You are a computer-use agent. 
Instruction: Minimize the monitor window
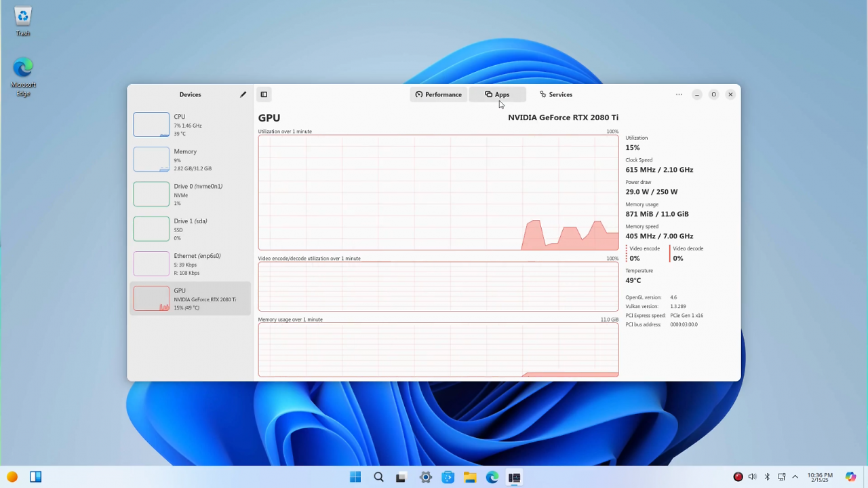696,94
